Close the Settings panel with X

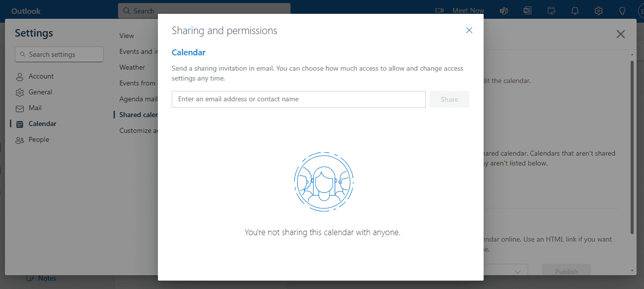point(621,34)
